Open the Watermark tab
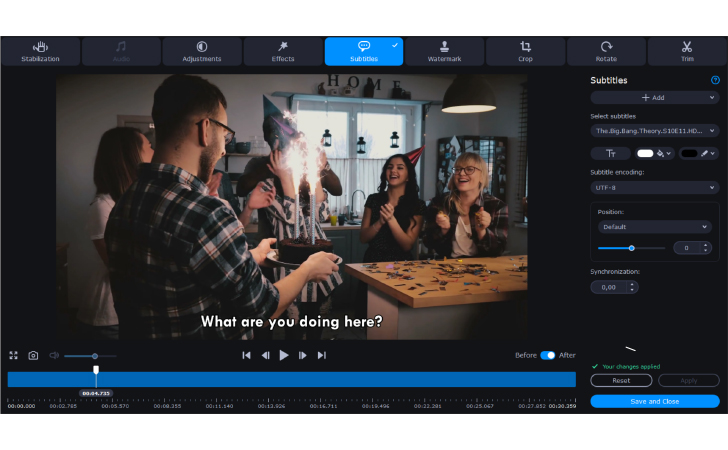Viewport: 728px width, 450px height. point(444,52)
